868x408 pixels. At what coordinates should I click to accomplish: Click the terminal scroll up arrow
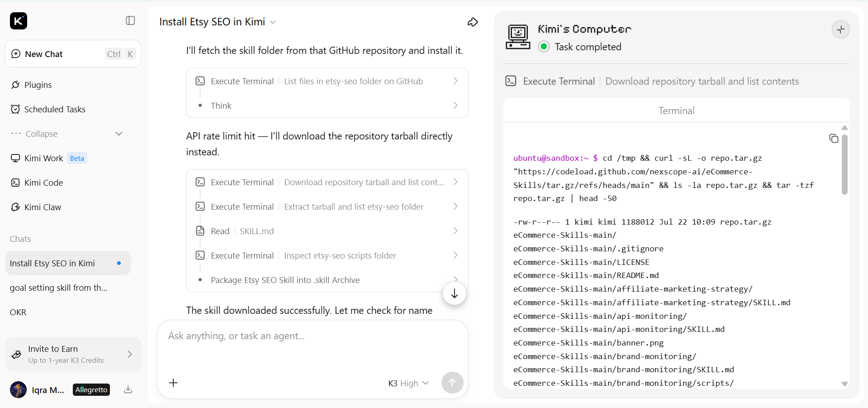pos(844,128)
